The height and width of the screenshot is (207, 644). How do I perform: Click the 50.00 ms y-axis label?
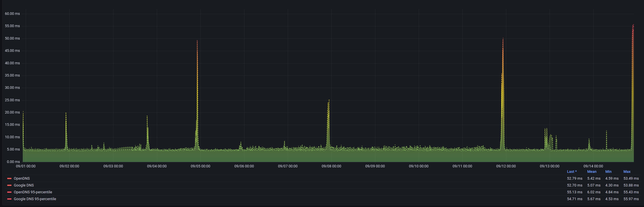12,38
